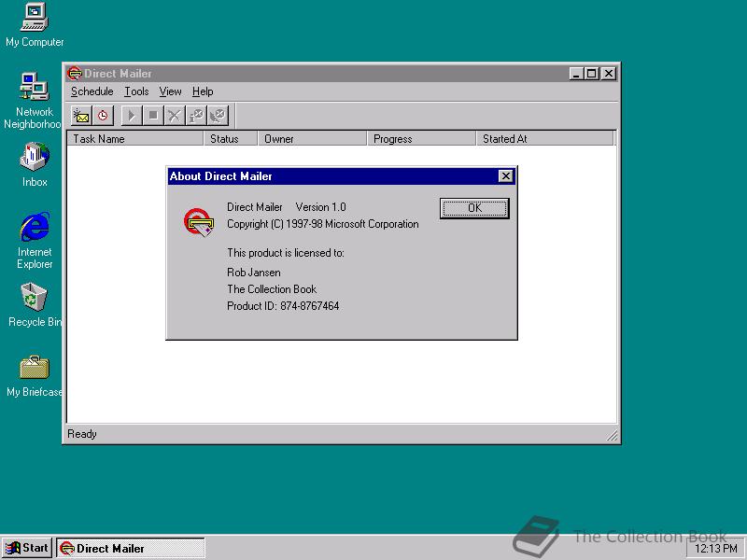Open the View menu
This screenshot has height=560, width=747.
[170, 91]
